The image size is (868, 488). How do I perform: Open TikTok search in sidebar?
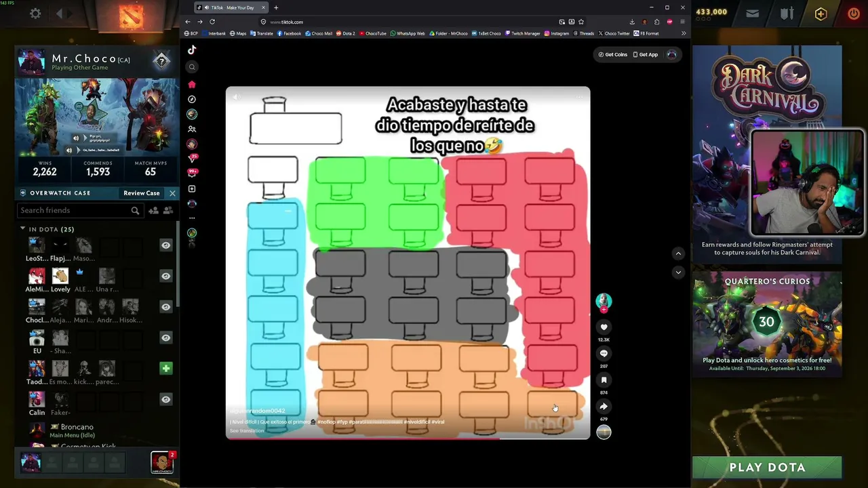192,66
